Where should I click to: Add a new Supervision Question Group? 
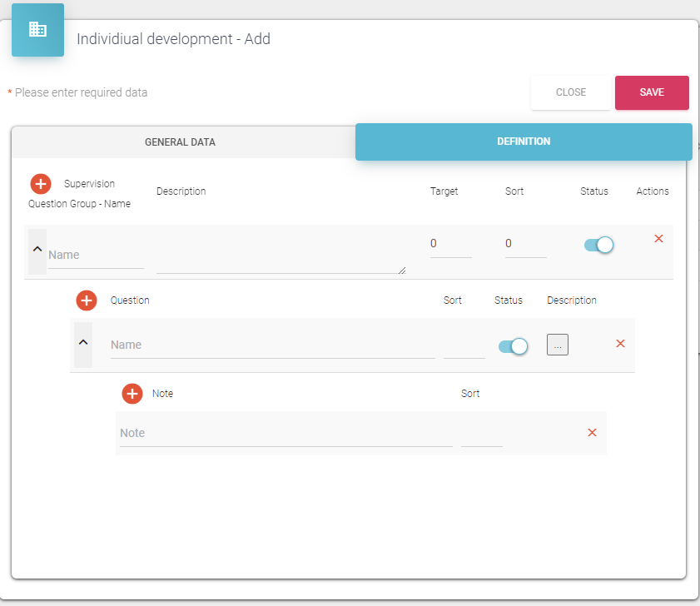click(x=41, y=184)
